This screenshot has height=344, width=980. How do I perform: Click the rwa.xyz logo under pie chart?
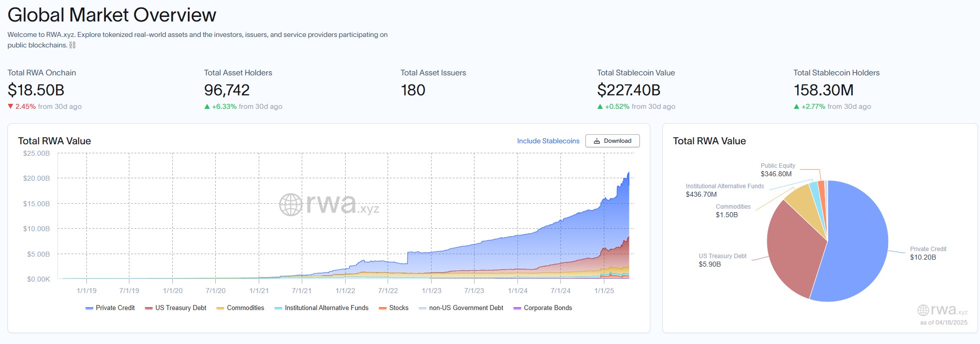tap(942, 310)
